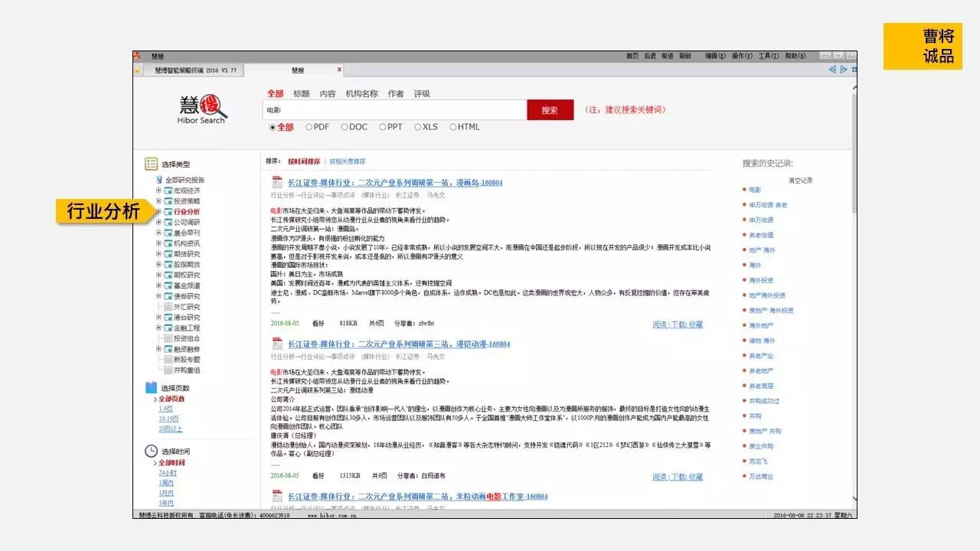Expand the 公司调研 tree node
This screenshot has height=551, width=980.
tap(158, 222)
